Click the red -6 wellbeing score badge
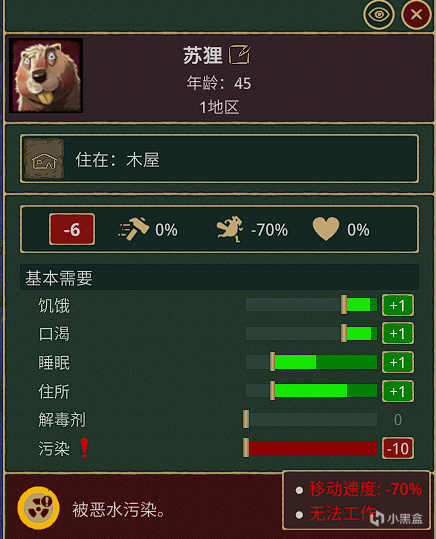 (x=72, y=229)
